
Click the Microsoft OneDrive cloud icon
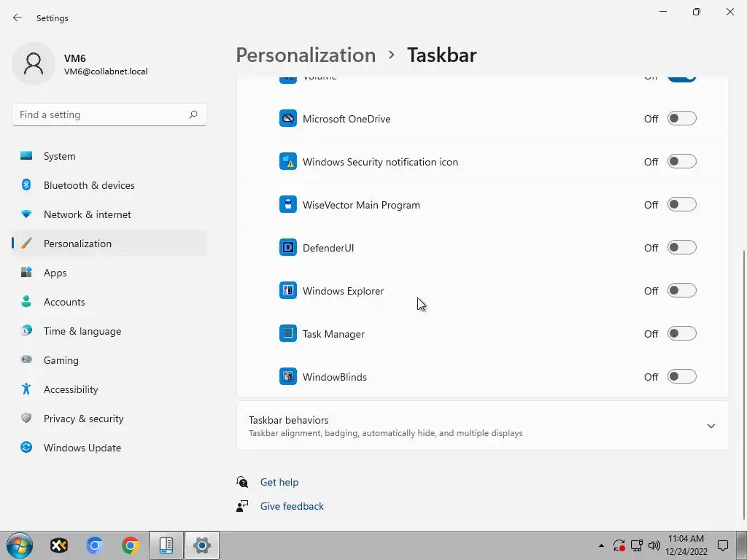coord(287,119)
